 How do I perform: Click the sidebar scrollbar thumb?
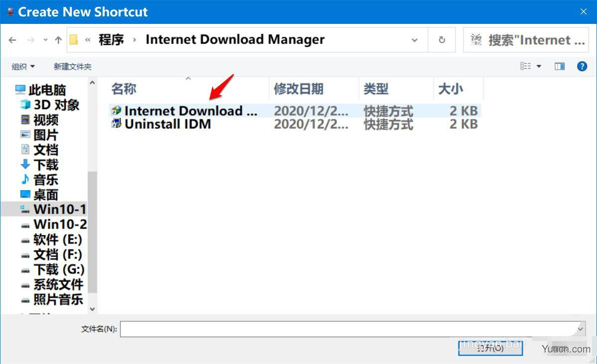click(92, 232)
